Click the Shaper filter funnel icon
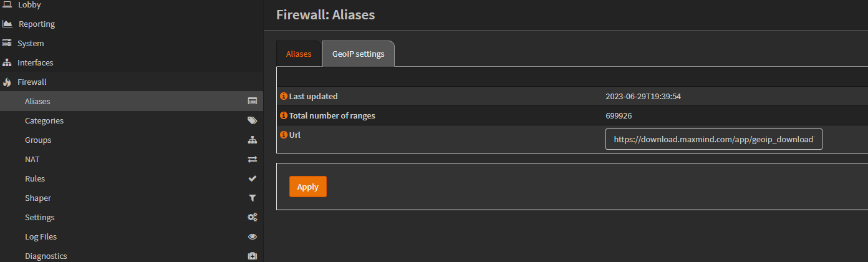Screen dimensions: 868x262 click(253, 198)
